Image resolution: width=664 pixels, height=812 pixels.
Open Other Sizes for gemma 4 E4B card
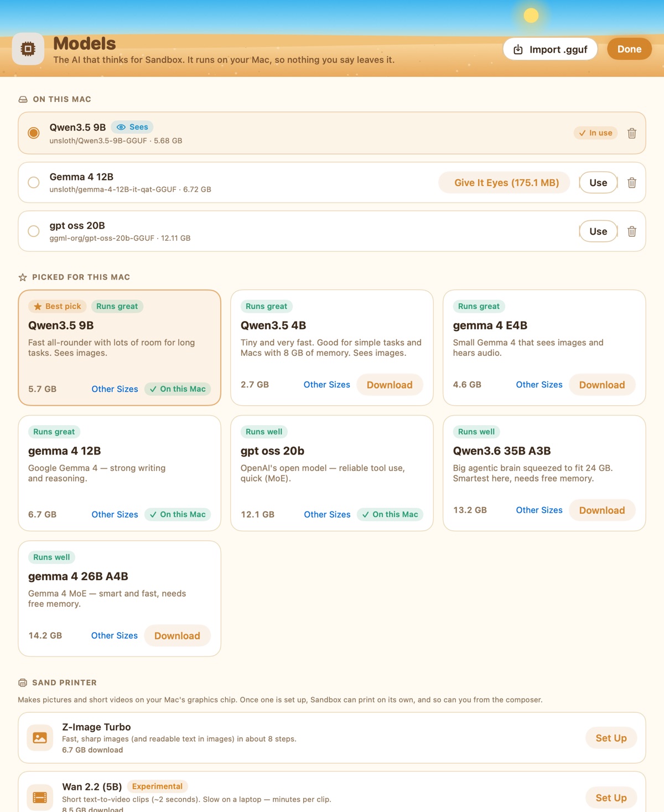tap(539, 385)
